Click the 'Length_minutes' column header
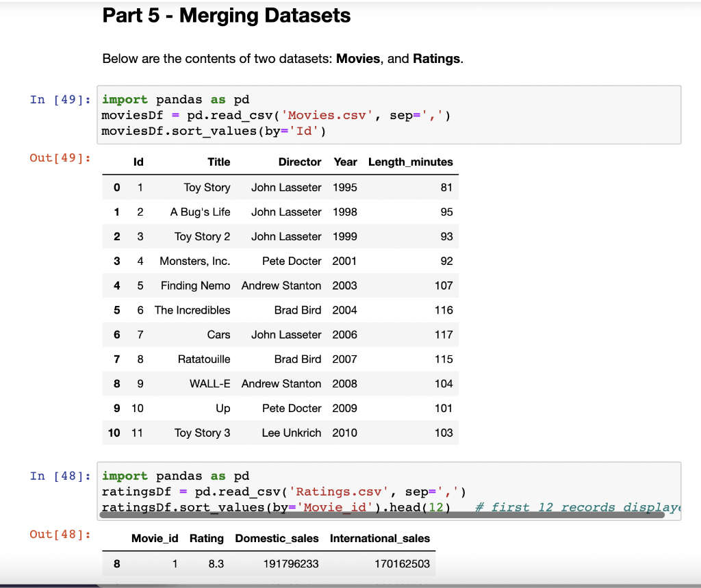Image resolution: width=701 pixels, height=588 pixels. (411, 162)
